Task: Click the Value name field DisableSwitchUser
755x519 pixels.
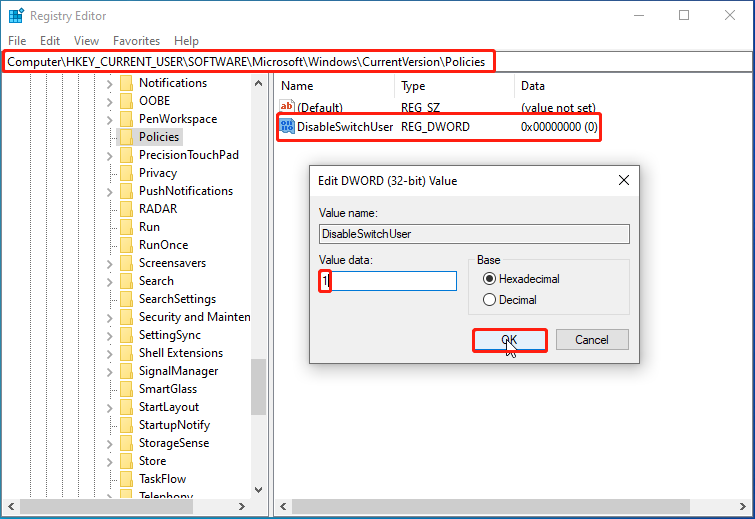Action: (x=474, y=234)
